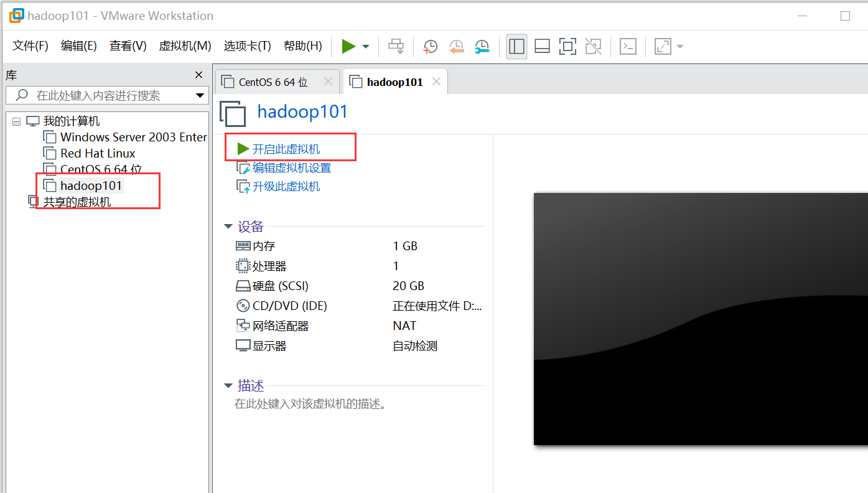Click the NAT network value

pos(404,326)
